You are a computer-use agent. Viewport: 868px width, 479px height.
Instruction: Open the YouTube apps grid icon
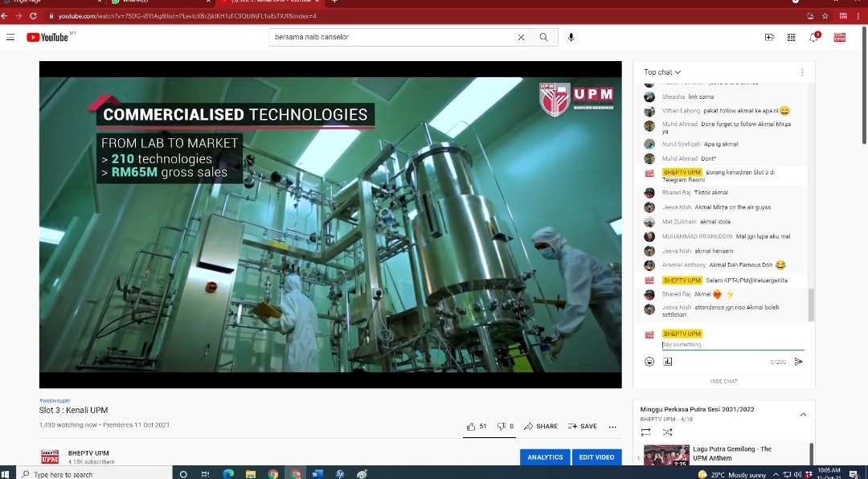pos(791,37)
